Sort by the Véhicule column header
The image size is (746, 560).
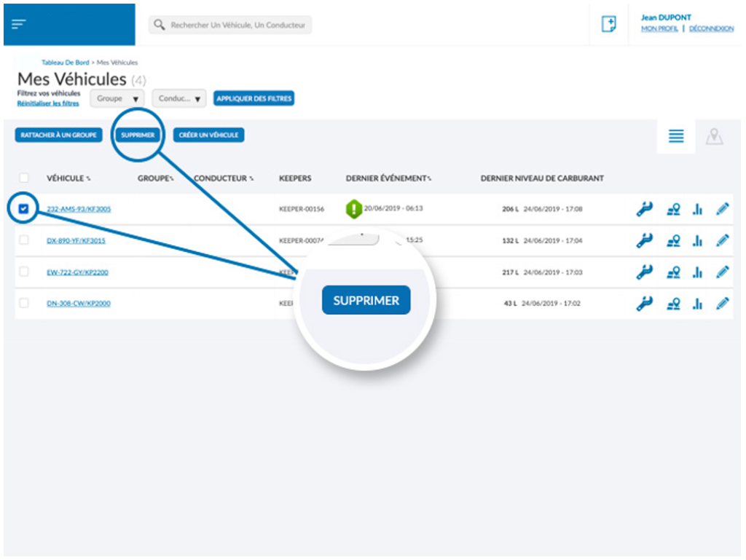68,178
